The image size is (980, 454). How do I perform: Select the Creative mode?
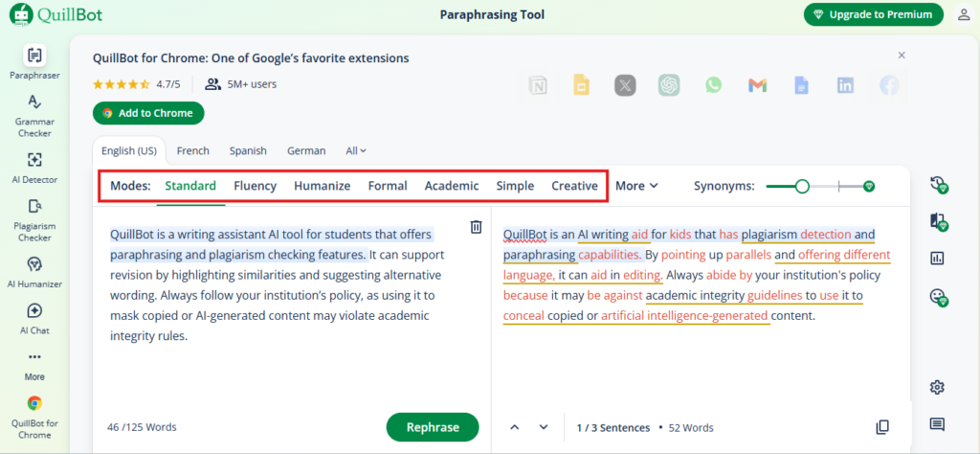[574, 186]
